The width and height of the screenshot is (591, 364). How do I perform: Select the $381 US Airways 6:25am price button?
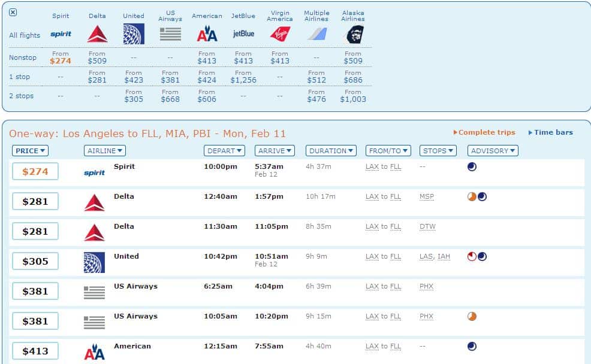(x=35, y=291)
